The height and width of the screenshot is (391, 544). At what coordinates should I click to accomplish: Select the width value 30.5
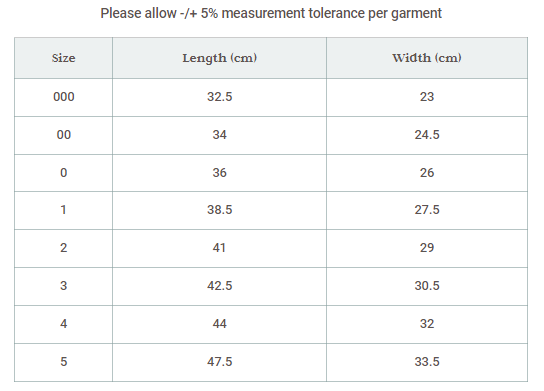coord(427,286)
